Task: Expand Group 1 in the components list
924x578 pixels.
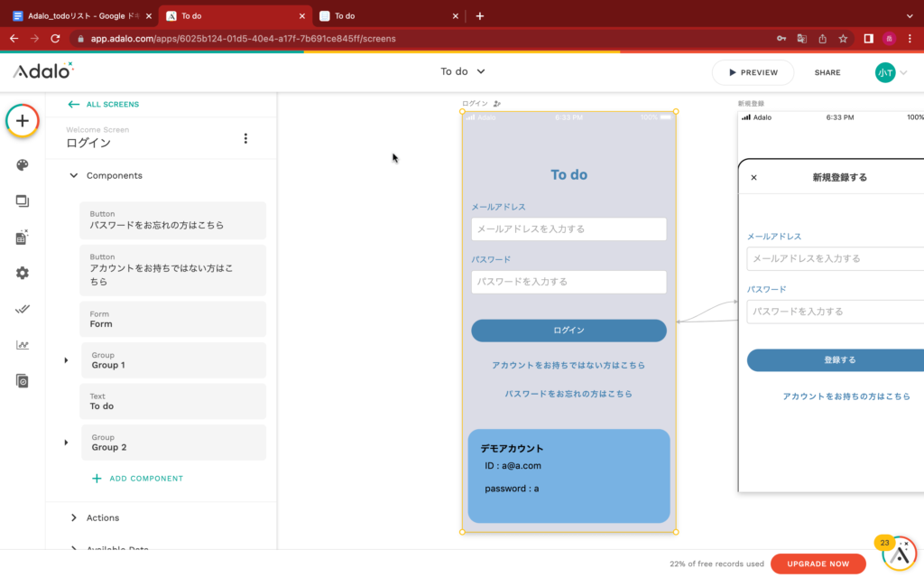Action: click(x=64, y=360)
